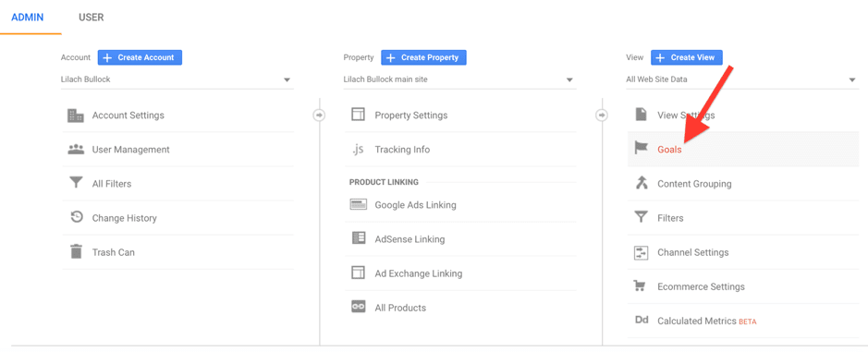Screen dimensions: 868x352
Task: Click the Calculated Metrics Dd icon
Action: (641, 320)
